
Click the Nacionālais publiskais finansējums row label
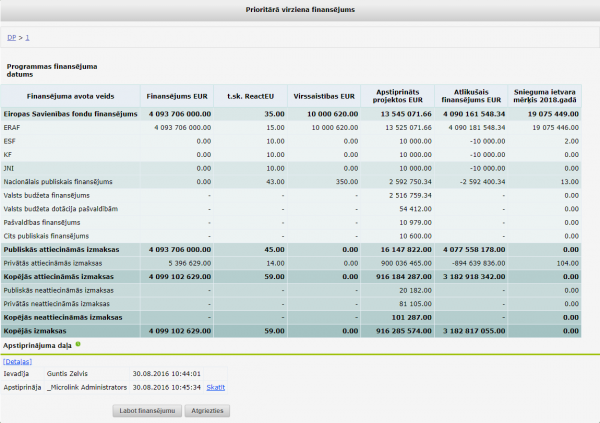59,181
